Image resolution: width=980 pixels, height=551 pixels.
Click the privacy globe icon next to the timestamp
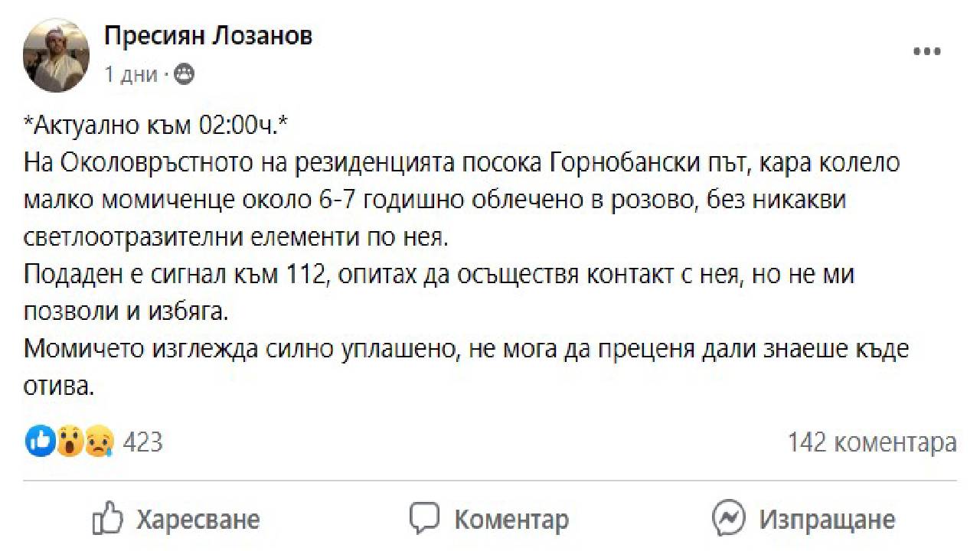(x=184, y=74)
